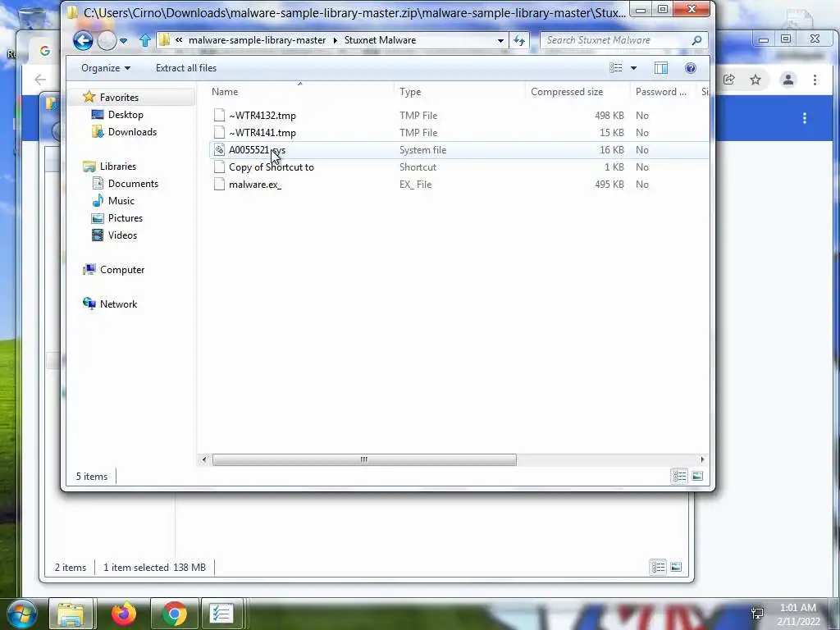Open the checklist app on taskbar
The image size is (840, 630).
[221, 614]
